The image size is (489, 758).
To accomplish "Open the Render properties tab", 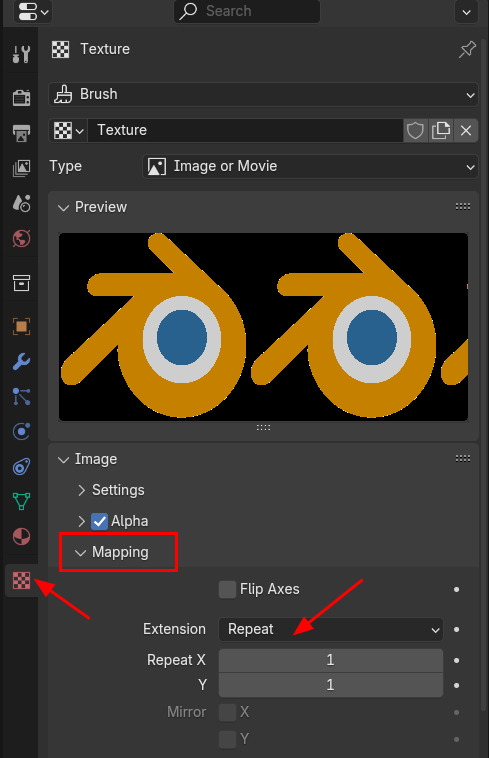I will click(x=21, y=97).
